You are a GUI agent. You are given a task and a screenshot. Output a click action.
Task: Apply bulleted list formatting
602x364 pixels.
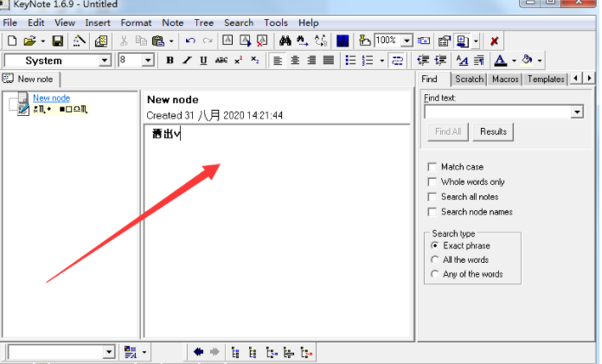click(x=350, y=61)
